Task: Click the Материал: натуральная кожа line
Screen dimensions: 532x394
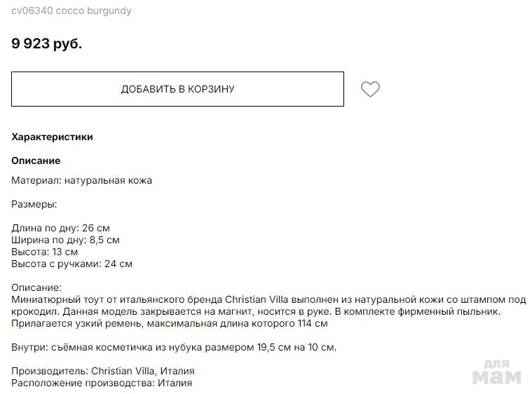Action: click(x=81, y=180)
